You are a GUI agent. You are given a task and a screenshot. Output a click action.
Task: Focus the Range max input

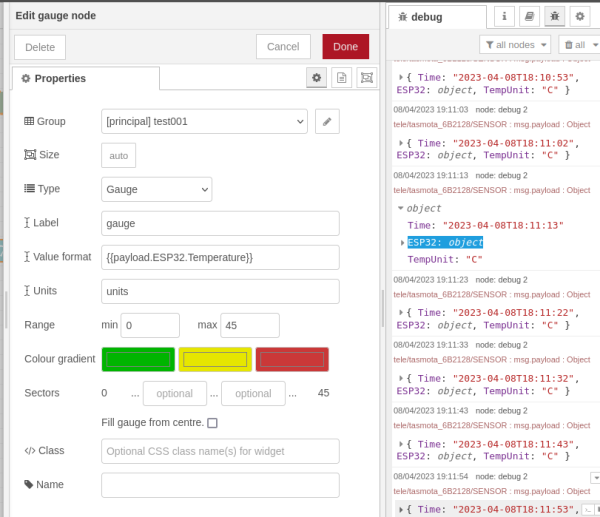(250, 326)
